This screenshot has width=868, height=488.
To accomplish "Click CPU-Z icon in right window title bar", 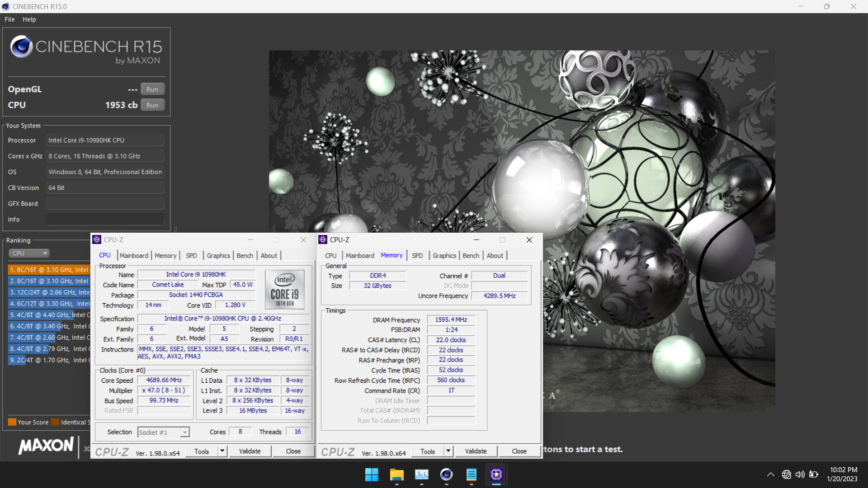I will pos(323,239).
